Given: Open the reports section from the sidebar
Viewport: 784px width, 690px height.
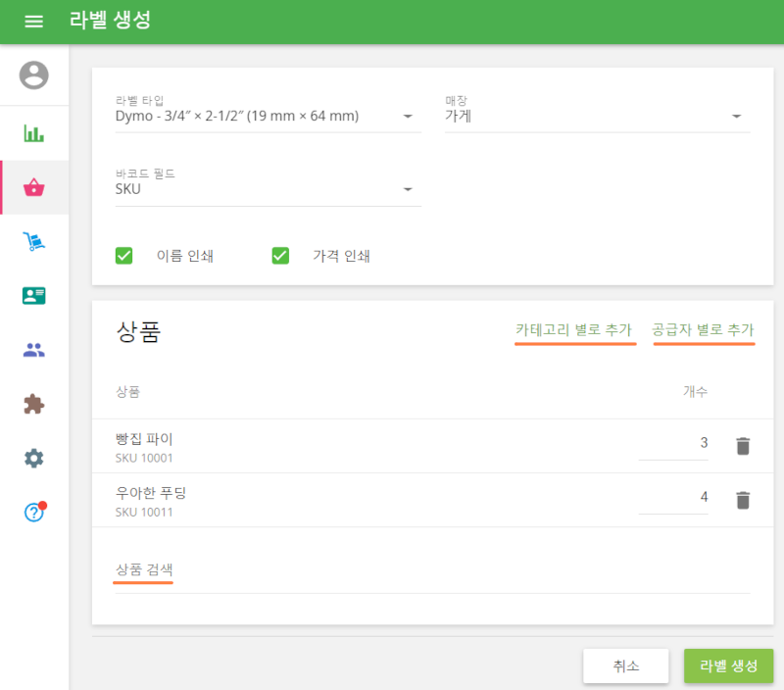Looking at the screenshot, I should click(33, 132).
